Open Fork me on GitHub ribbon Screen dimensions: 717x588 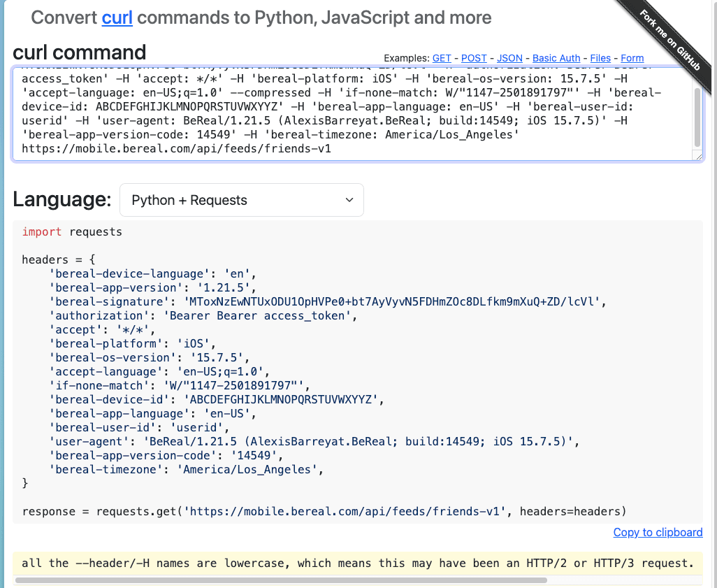[x=669, y=41]
